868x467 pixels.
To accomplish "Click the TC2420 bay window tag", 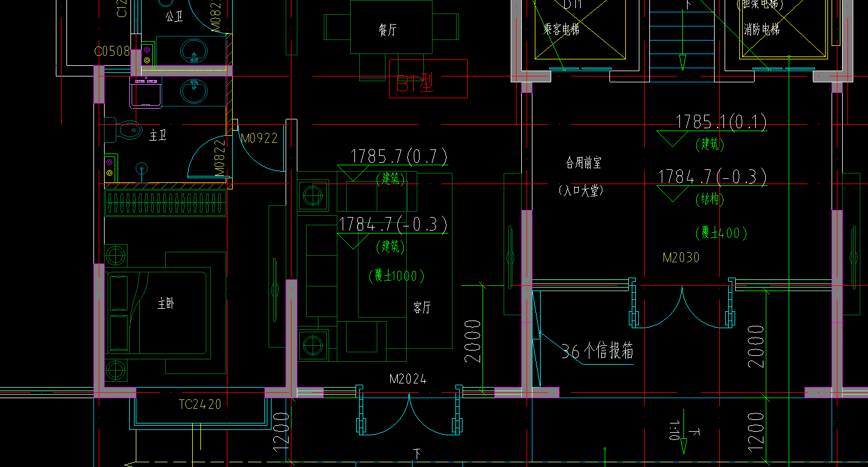I will coord(200,404).
